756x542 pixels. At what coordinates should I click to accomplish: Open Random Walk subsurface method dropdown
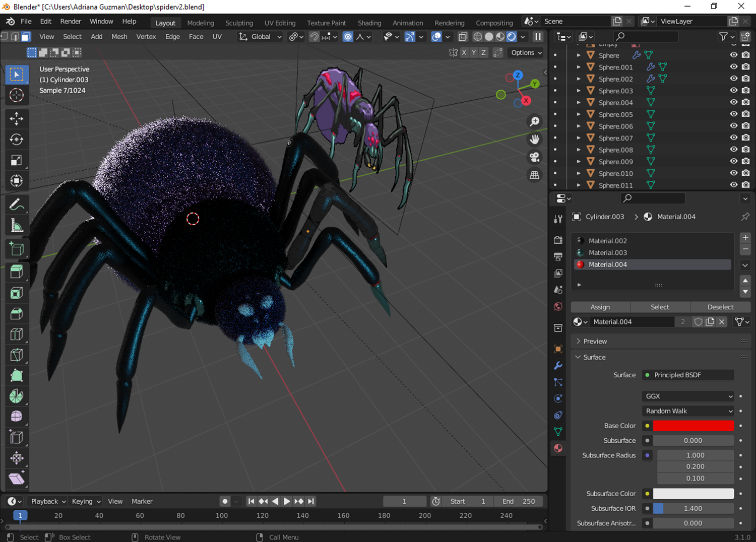point(688,411)
